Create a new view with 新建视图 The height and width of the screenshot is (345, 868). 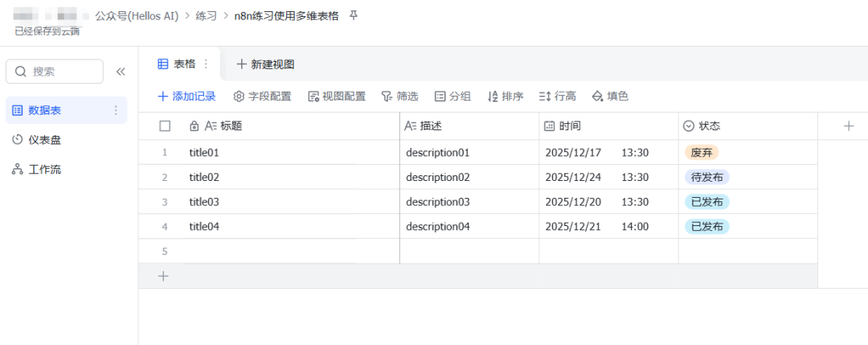pos(266,64)
